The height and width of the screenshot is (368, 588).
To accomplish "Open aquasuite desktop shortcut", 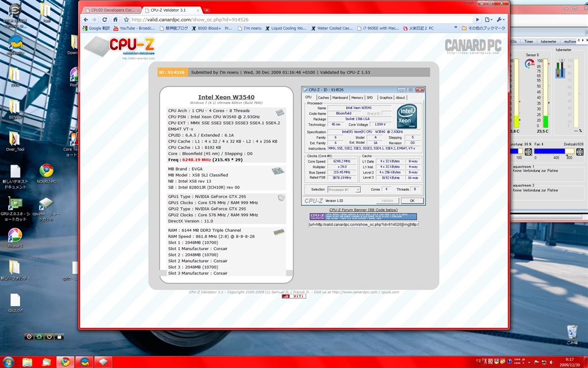I will point(16,45).
